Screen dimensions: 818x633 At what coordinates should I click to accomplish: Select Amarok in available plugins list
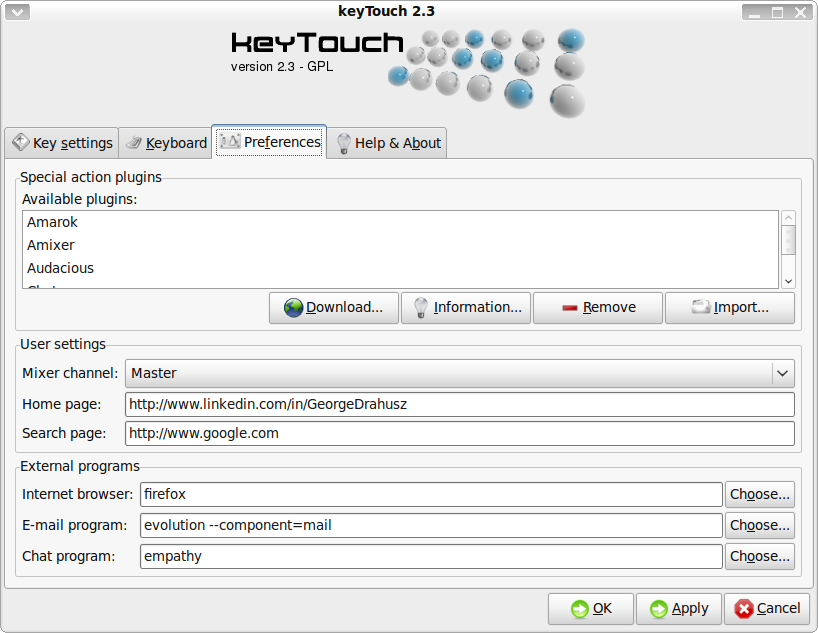point(52,222)
